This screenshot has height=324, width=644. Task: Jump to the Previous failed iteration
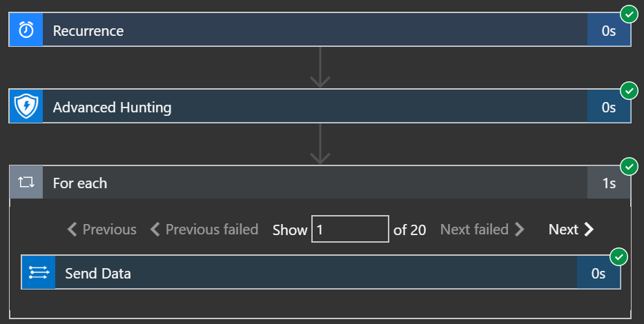(204, 230)
